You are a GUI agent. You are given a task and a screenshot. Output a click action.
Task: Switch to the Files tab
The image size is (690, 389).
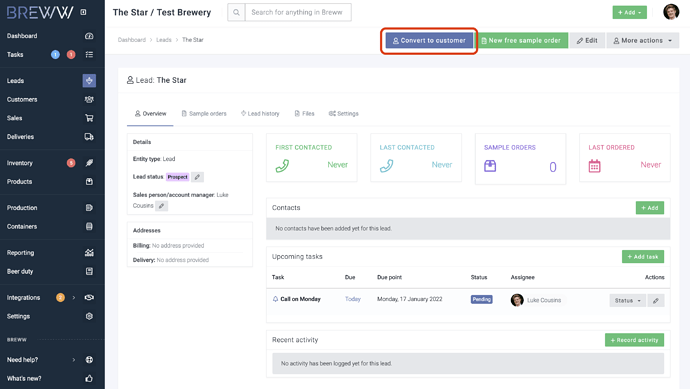click(305, 114)
